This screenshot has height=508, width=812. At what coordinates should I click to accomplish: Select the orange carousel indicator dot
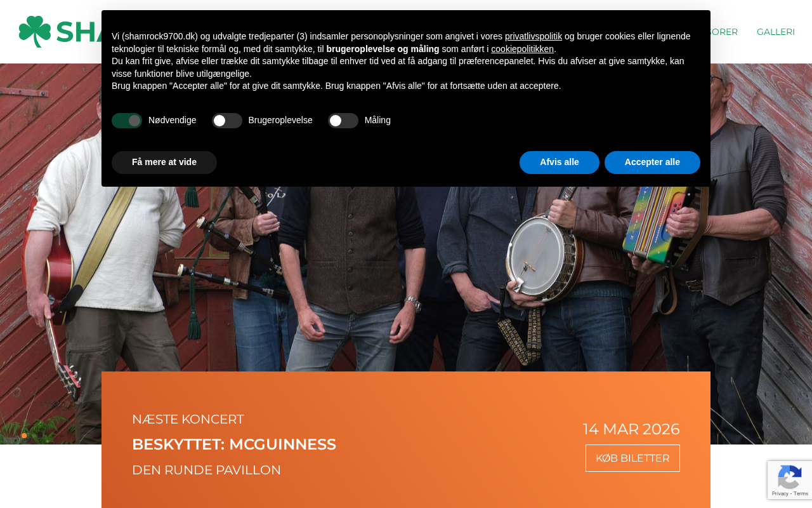coord(24,436)
